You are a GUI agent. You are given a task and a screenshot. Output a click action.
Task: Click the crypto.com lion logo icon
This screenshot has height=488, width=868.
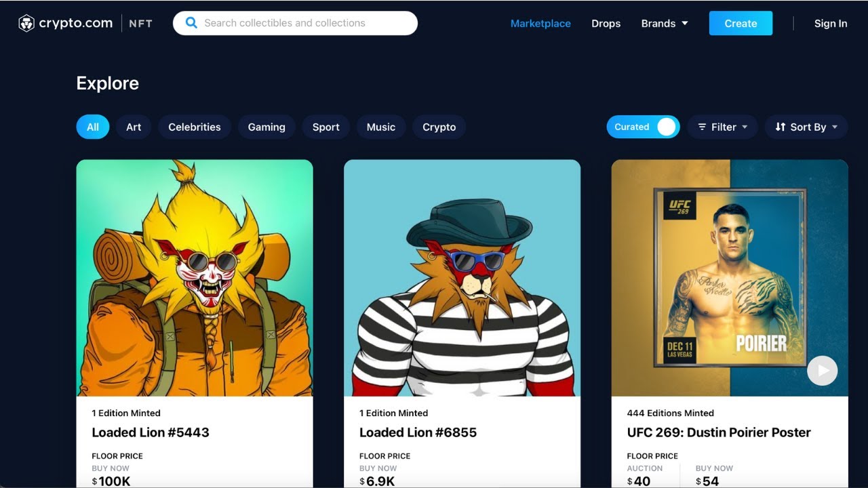click(x=26, y=24)
